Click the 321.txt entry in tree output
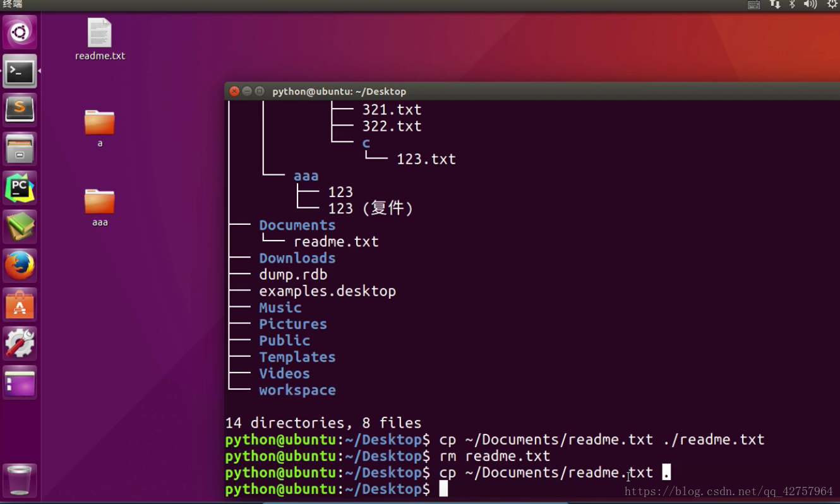The height and width of the screenshot is (504, 840). [x=392, y=110]
